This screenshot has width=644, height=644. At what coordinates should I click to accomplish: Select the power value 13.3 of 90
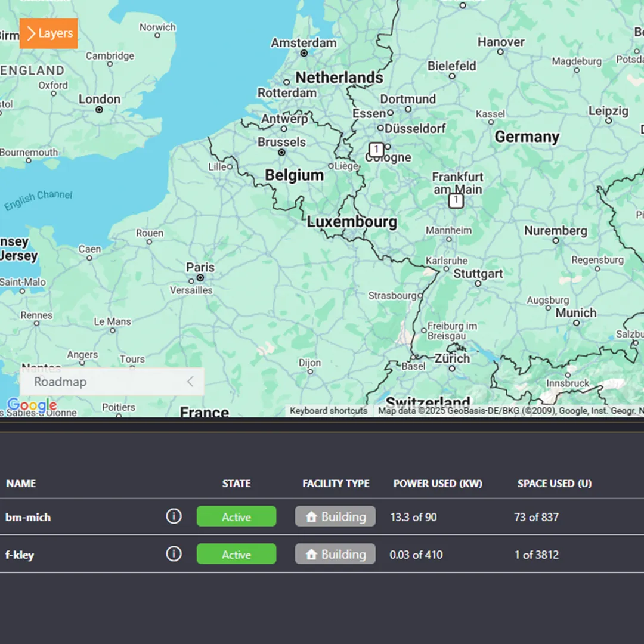tap(413, 517)
